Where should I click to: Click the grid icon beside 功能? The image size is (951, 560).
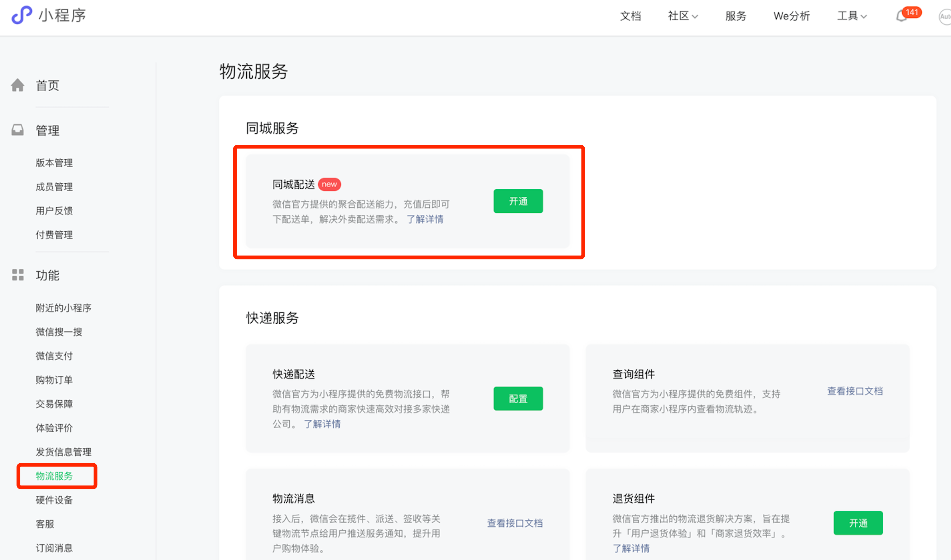coord(17,275)
